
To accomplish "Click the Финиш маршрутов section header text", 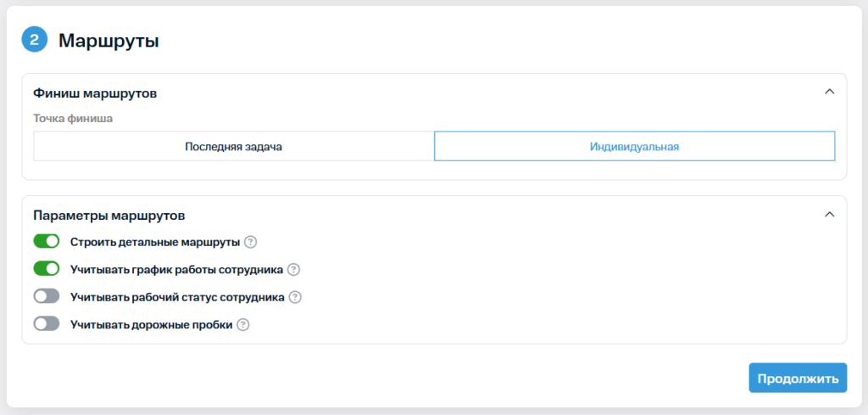I will 94,92.
